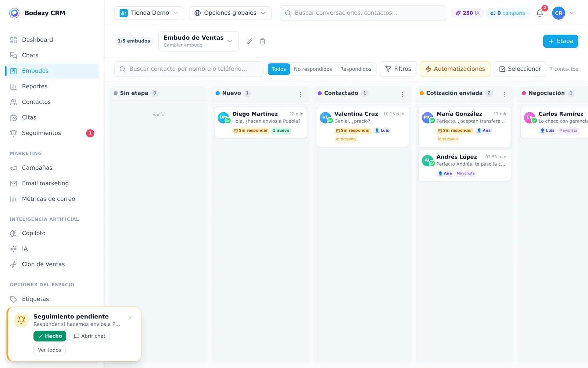The image size is (588, 368).
Task: Open Etiquetas settings
Action: pyautogui.click(x=52, y=299)
